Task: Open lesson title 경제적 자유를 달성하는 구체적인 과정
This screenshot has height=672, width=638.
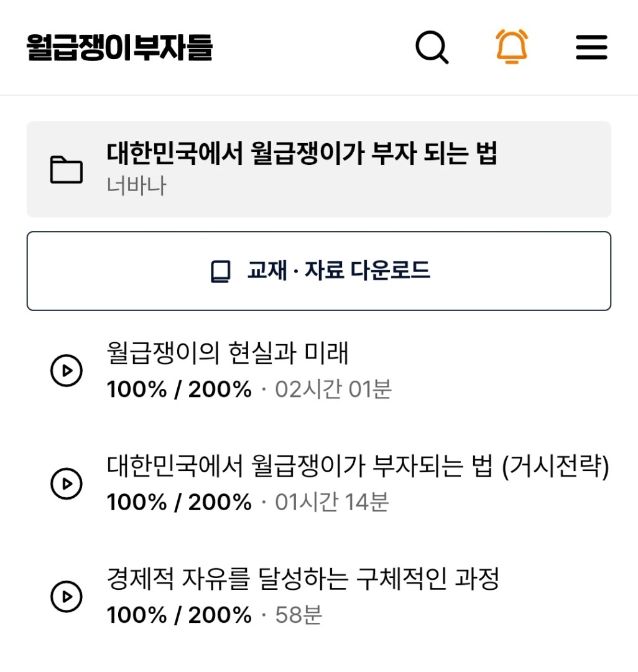Action: tap(303, 579)
